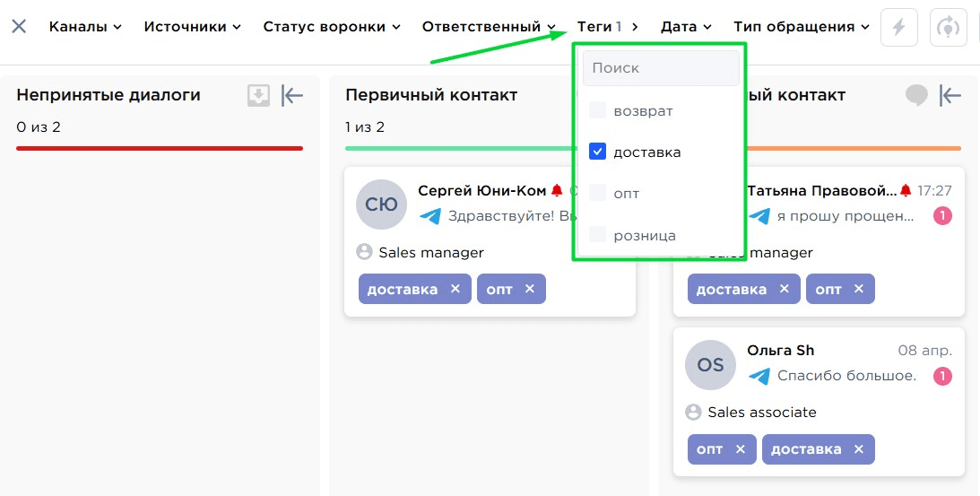Remove the доставка tag from Ольга Sh card

click(x=859, y=449)
